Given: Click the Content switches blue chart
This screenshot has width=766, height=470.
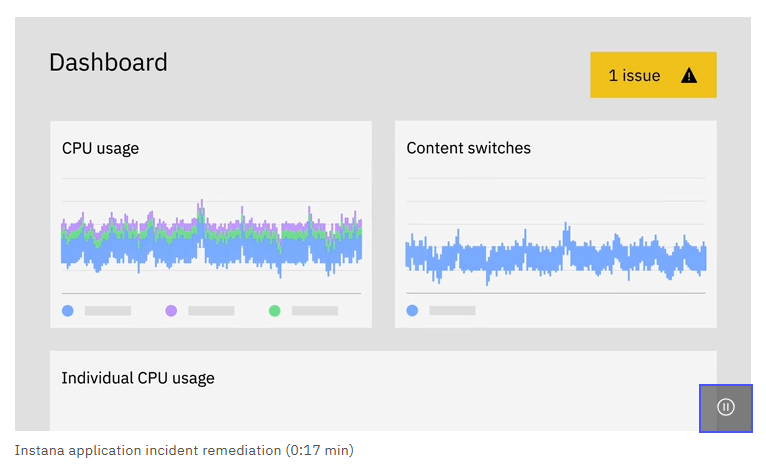Looking at the screenshot, I should (555, 255).
